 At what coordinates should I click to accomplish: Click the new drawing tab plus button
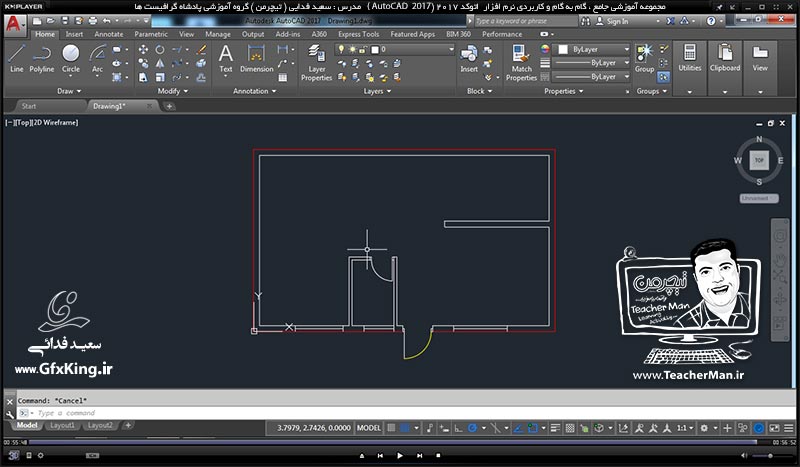169,106
